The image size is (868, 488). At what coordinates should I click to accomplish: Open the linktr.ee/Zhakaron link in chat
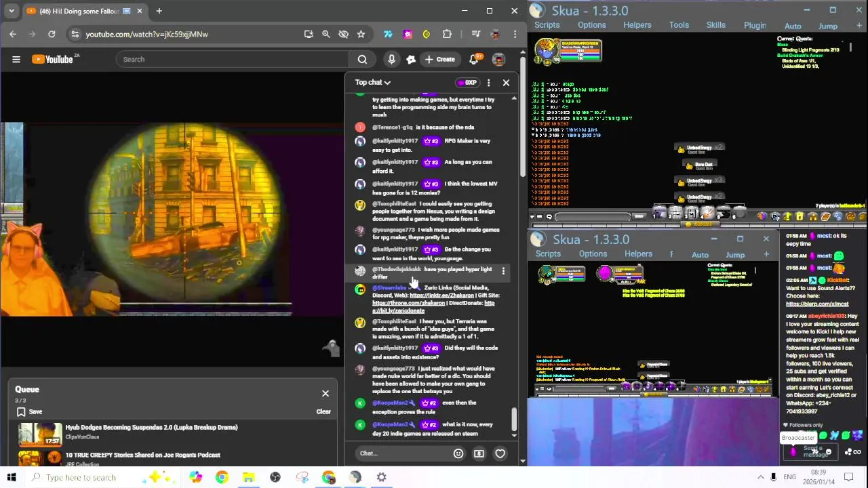pyautogui.click(x=441, y=296)
